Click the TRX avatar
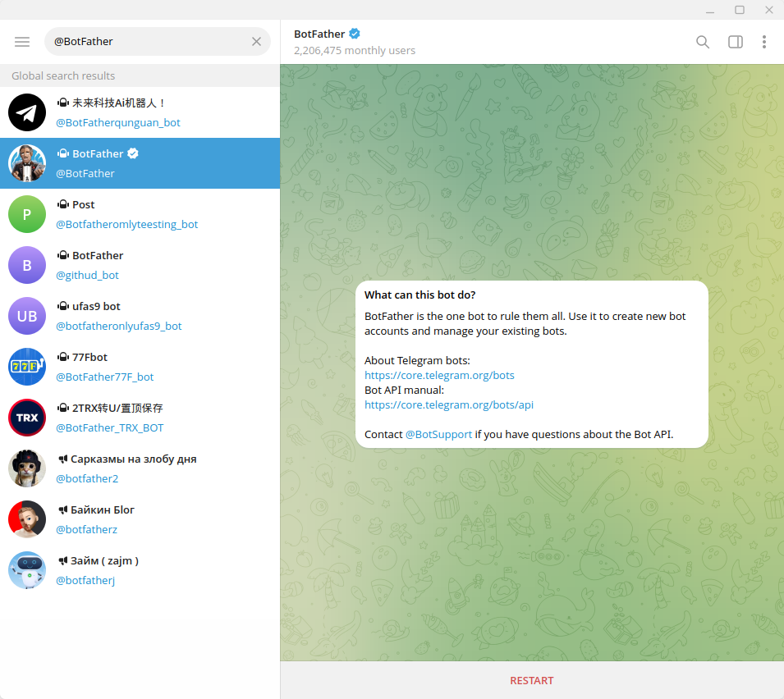784x699 pixels. pos(27,418)
